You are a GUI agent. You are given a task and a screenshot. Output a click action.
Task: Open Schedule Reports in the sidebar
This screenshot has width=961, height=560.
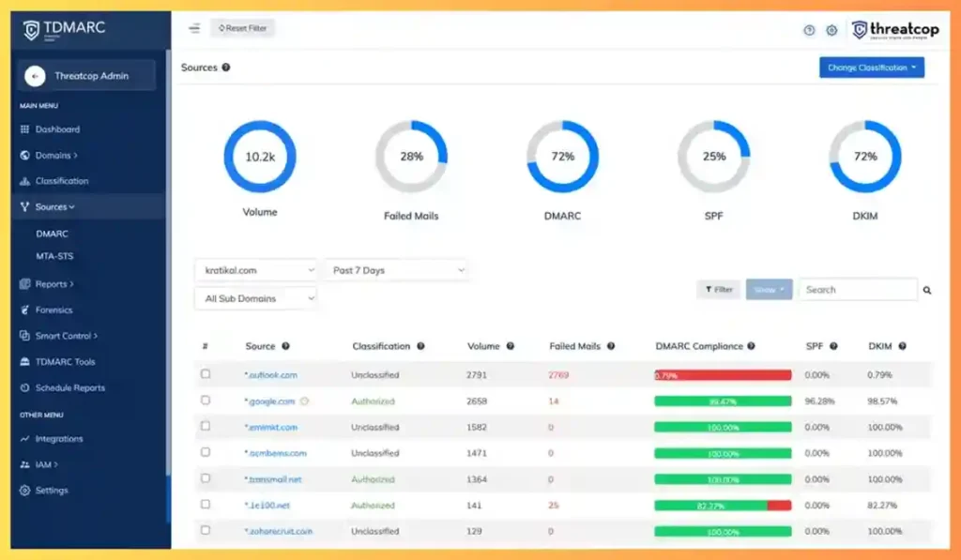click(69, 387)
